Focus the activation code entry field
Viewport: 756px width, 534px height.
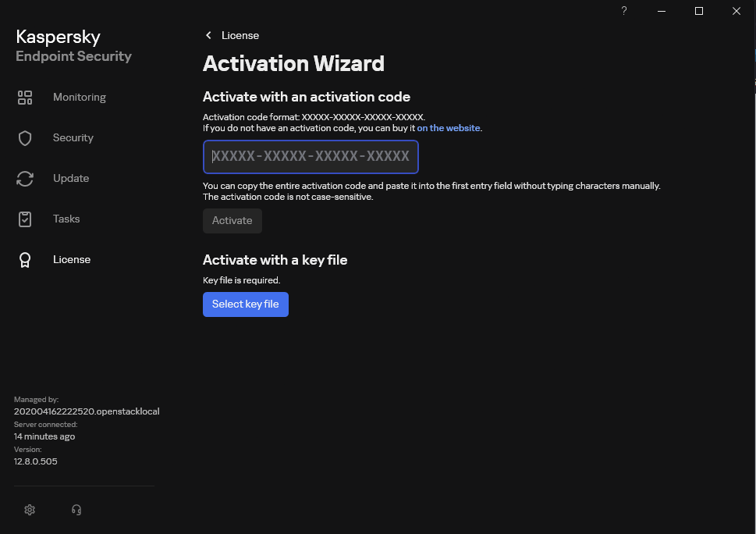311,157
